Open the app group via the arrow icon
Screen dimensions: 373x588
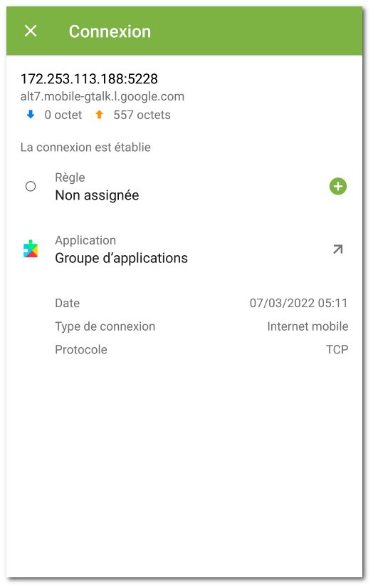click(338, 249)
